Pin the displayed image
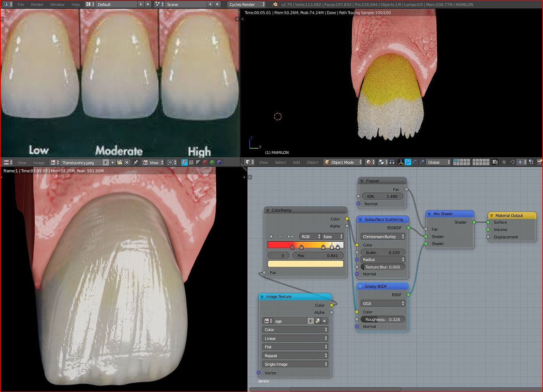This screenshot has height=392, width=543. coord(136,162)
